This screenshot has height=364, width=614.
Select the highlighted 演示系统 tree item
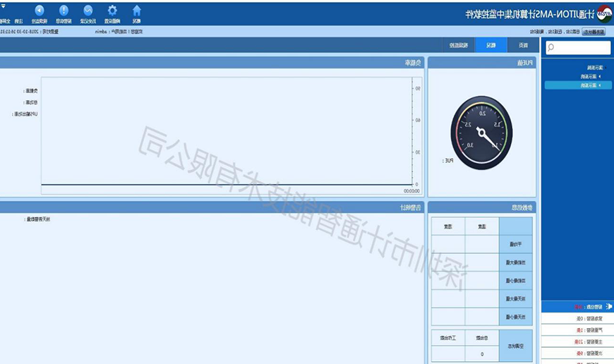(x=588, y=85)
